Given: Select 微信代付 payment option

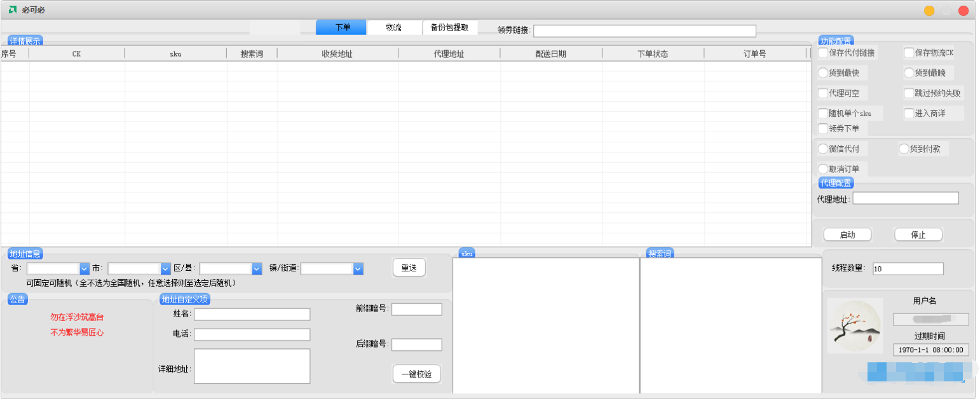Looking at the screenshot, I should (x=824, y=149).
